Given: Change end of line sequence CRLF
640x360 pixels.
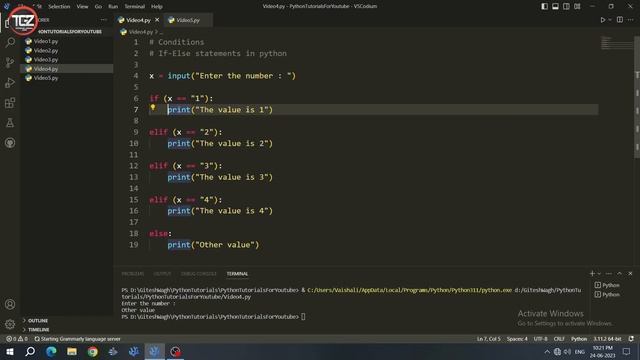Looking at the screenshot, I should (559, 339).
